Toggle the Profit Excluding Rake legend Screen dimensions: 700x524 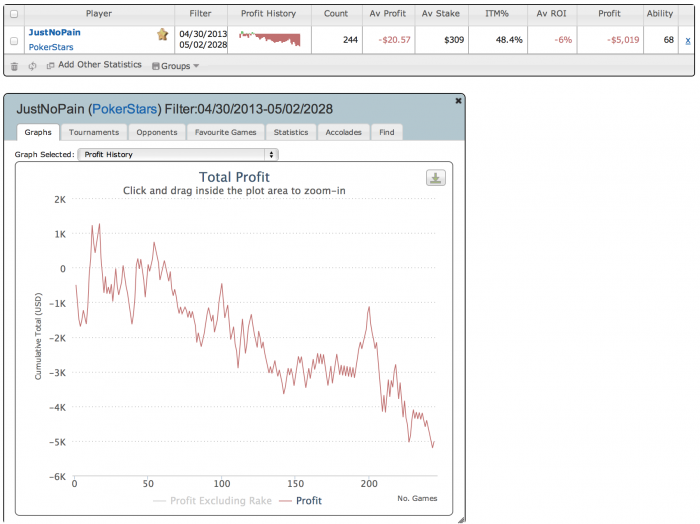(x=212, y=501)
